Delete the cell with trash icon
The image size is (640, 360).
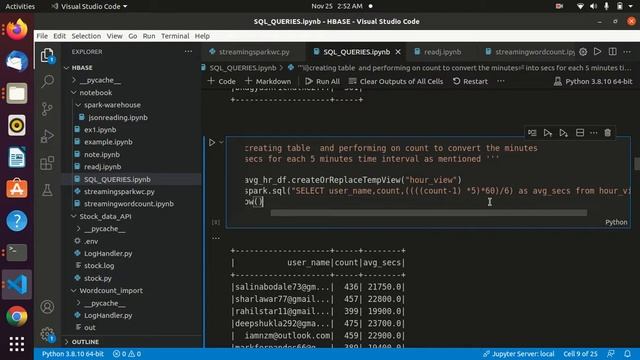click(x=608, y=133)
